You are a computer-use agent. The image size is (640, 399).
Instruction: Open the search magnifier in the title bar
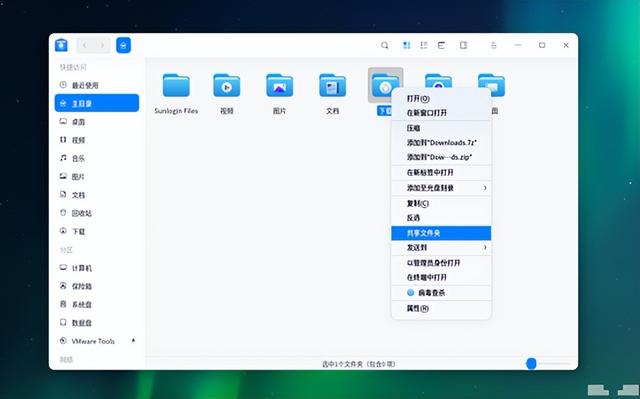[x=384, y=45]
